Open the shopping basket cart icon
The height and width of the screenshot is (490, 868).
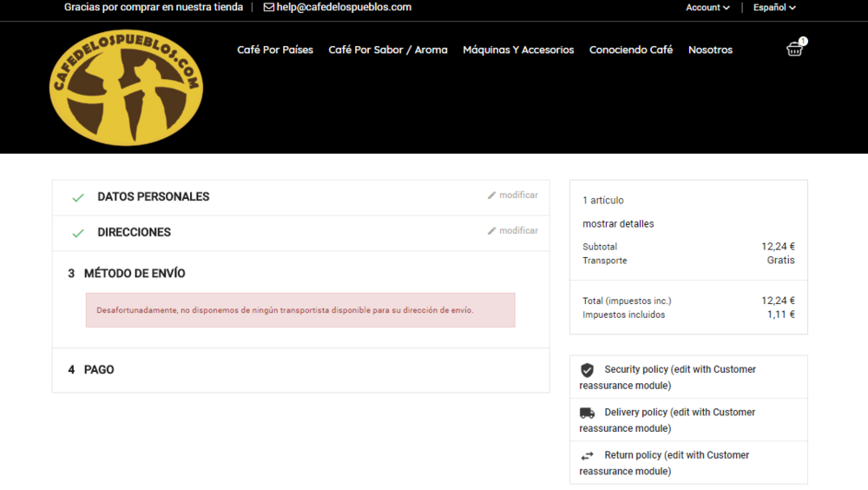click(x=795, y=49)
